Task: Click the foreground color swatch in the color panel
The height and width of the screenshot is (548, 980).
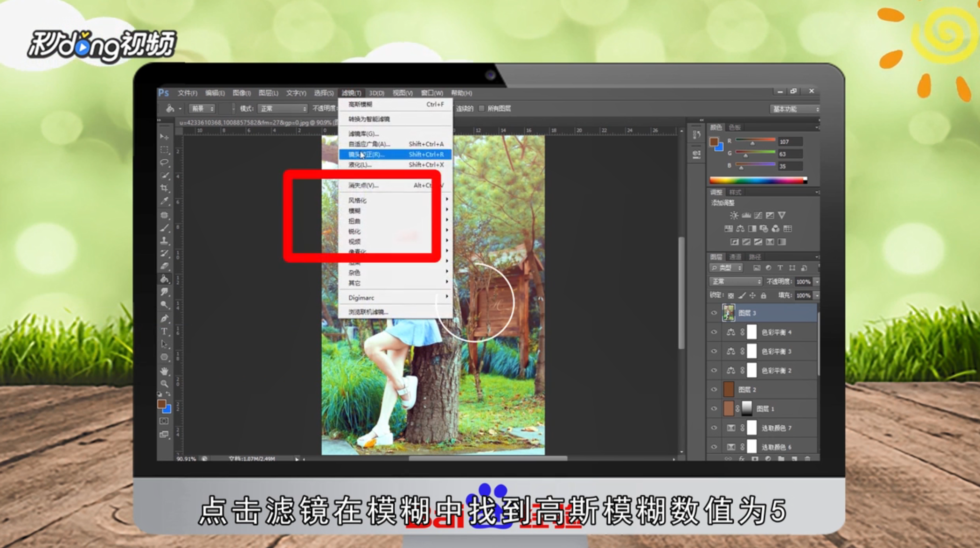Action: pyautogui.click(x=714, y=141)
